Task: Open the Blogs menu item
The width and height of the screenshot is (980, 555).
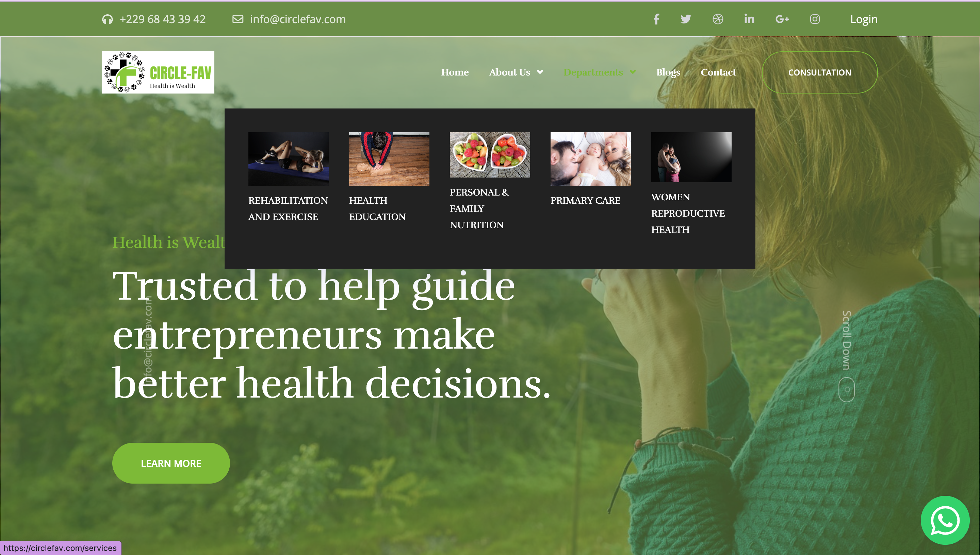Action: (x=668, y=72)
